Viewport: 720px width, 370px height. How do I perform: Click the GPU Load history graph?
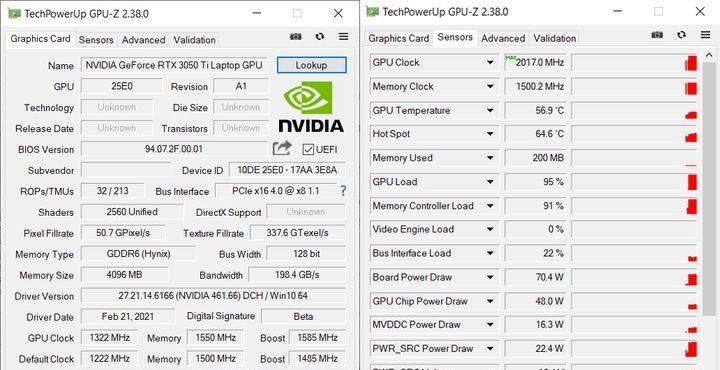point(635,182)
